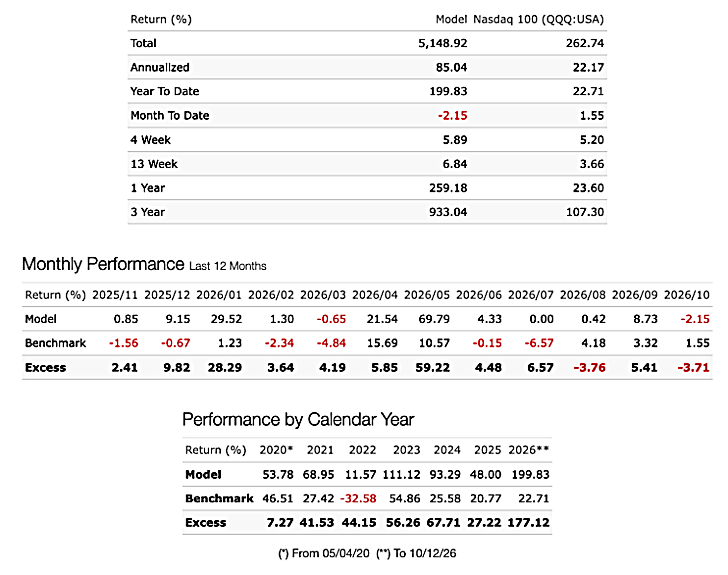
Task: Click the 2026** year column header
Action: tap(529, 450)
